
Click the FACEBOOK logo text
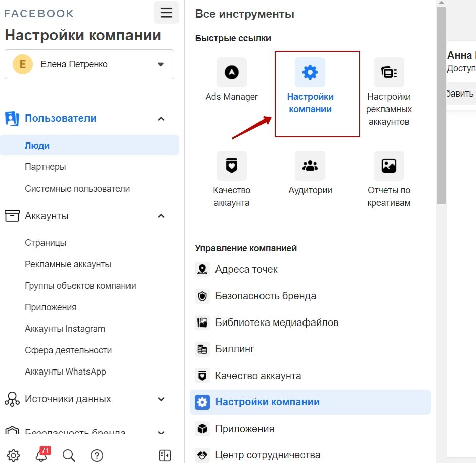pyautogui.click(x=39, y=13)
